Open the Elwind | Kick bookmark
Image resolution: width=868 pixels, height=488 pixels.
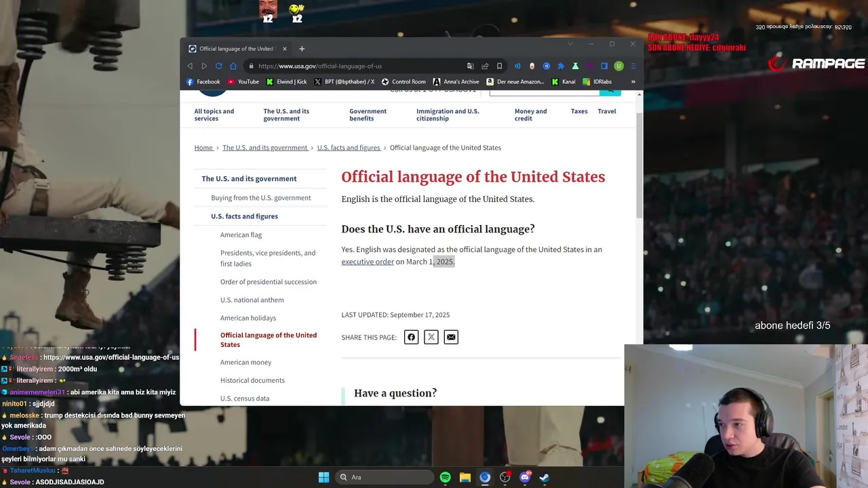click(286, 81)
